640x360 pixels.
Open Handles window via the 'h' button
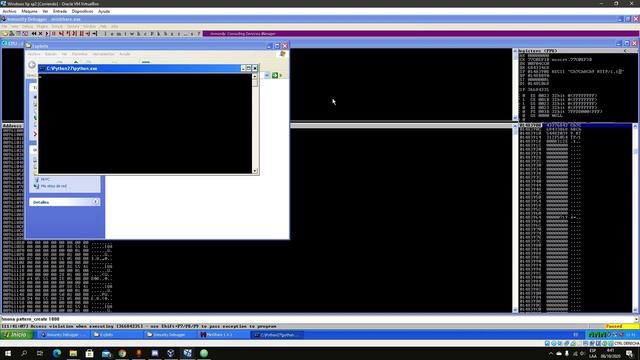(139, 33)
